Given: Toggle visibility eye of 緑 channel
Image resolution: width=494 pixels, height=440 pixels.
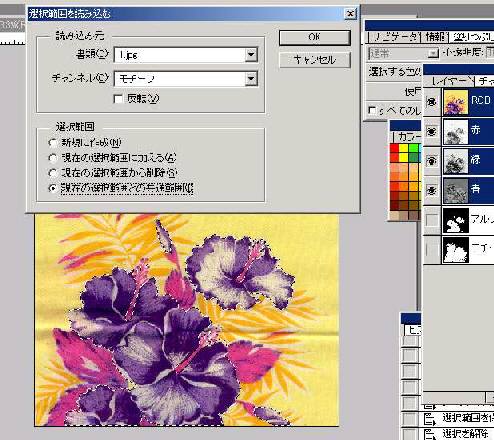Looking at the screenshot, I should point(432,161).
